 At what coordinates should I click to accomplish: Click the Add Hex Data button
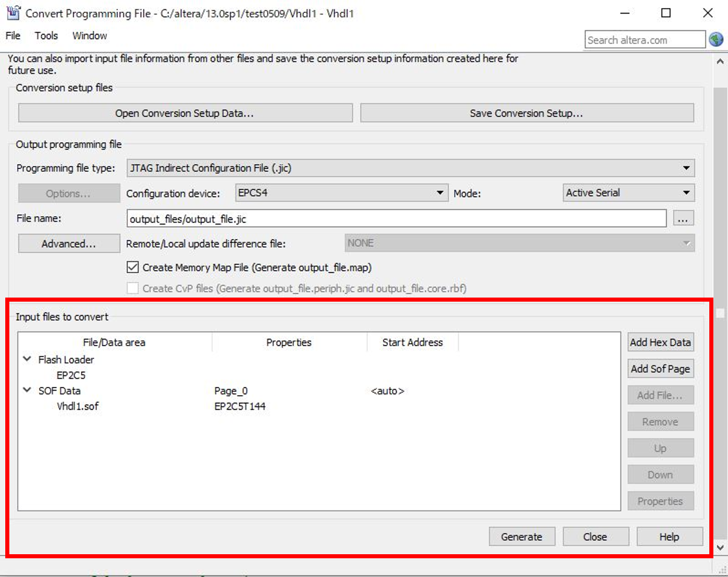point(661,343)
